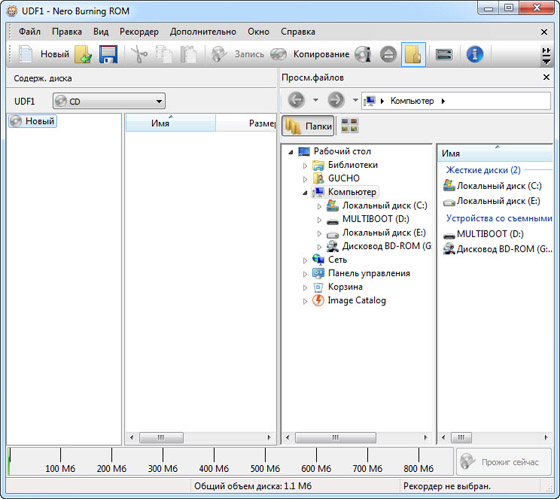The height and width of the screenshot is (499, 560).
Task: Click the 700 Мб mark on capacity bar
Action: pos(367,468)
